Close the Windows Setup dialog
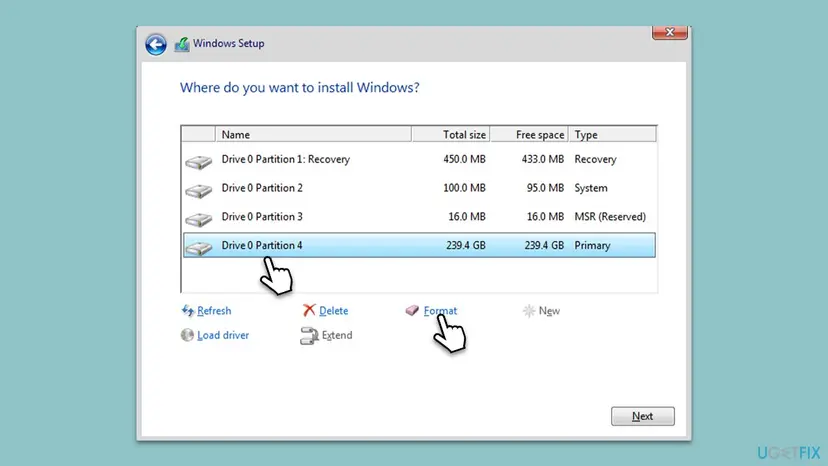The height and width of the screenshot is (466, 828). 670,33
